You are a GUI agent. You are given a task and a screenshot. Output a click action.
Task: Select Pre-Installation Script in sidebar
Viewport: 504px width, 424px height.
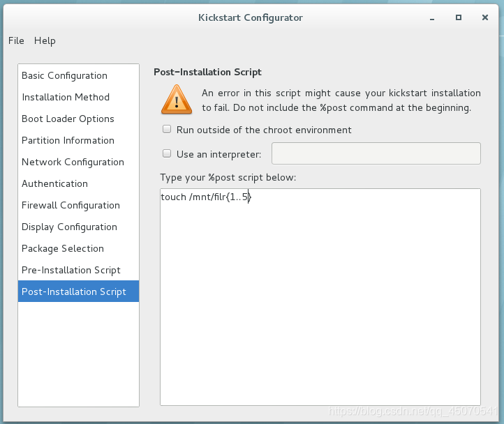78,270
